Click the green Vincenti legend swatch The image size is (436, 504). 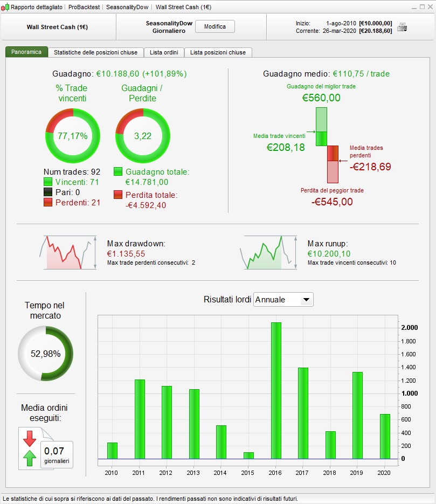click(x=48, y=182)
